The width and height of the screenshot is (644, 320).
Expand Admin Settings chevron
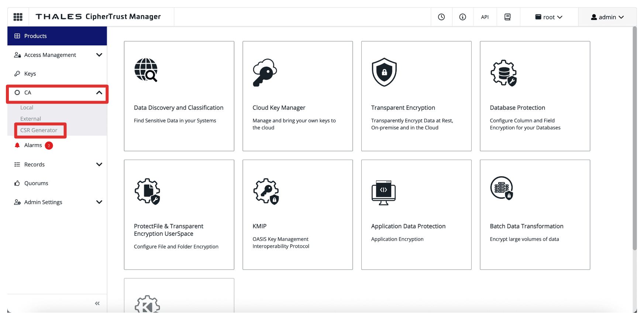(x=99, y=202)
